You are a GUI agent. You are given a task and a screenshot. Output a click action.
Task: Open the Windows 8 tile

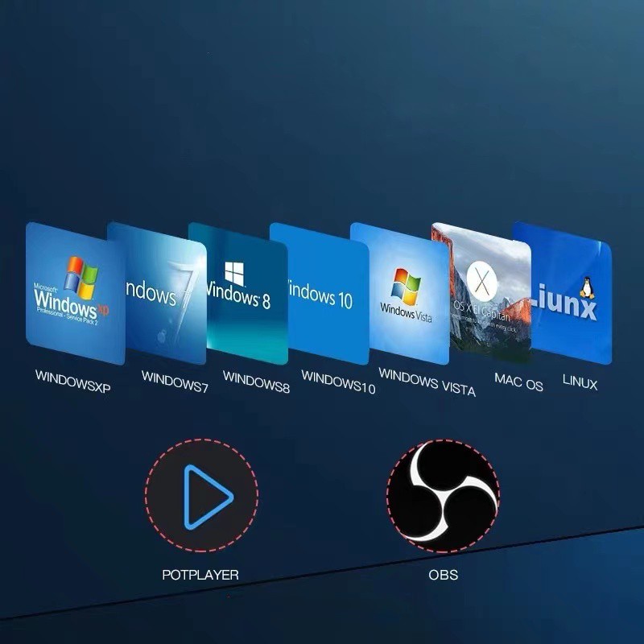coord(238,294)
